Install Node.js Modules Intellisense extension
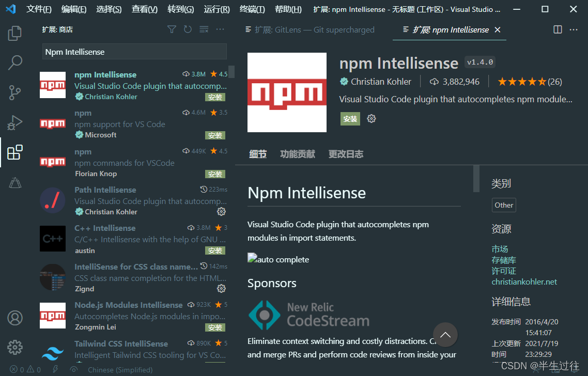Viewport: 588px width, 376px height. (x=215, y=327)
